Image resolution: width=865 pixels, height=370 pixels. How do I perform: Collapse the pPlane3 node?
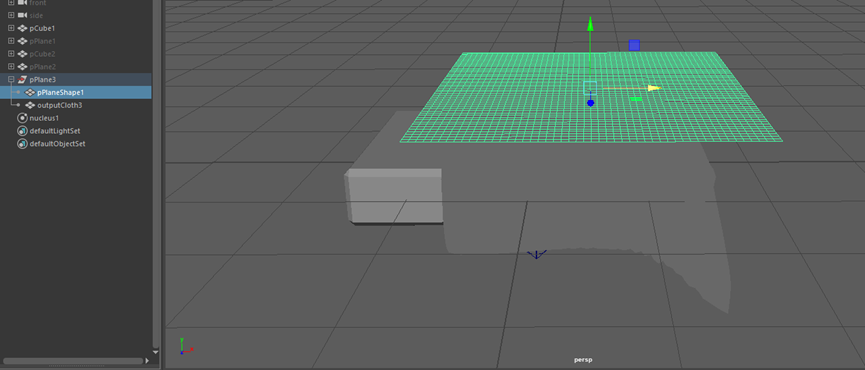click(x=11, y=79)
